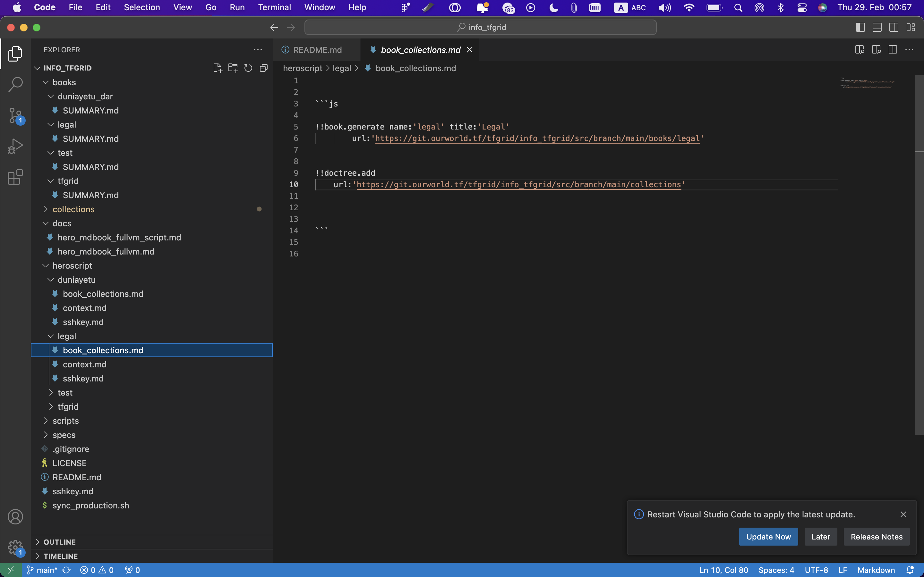Click Release Notes button
924x577 pixels.
[x=876, y=537]
